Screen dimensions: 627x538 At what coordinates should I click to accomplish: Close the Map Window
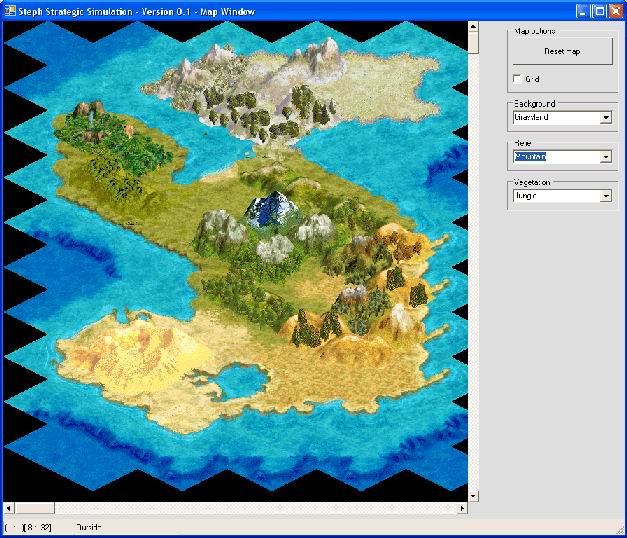(x=615, y=11)
